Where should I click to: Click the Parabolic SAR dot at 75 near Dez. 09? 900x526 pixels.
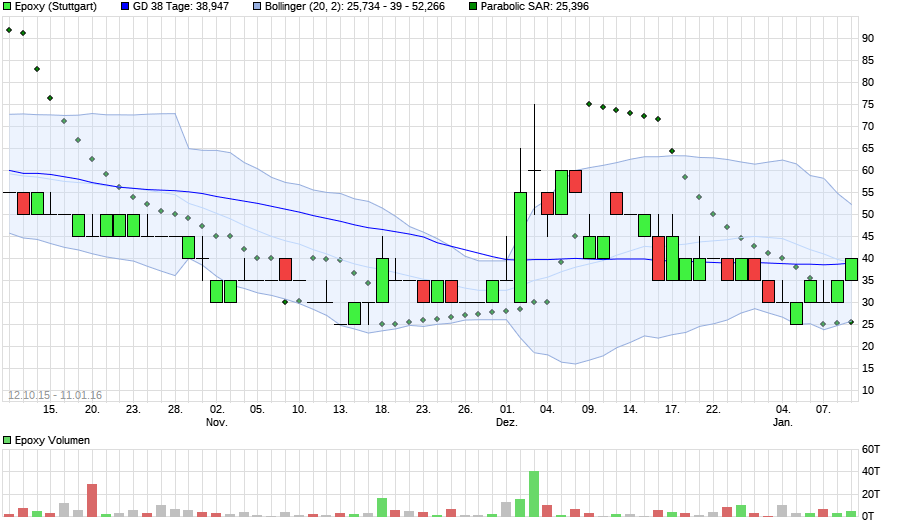(x=589, y=104)
